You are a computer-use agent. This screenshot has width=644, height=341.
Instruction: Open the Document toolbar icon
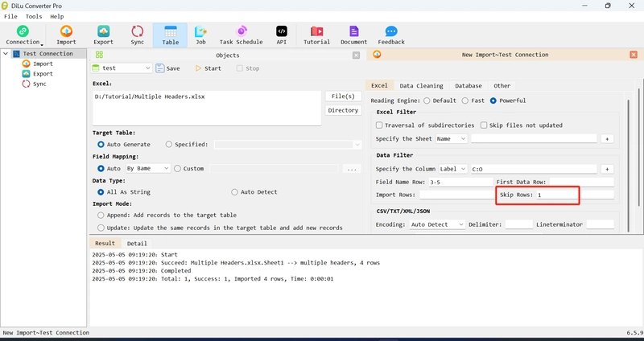point(353,35)
